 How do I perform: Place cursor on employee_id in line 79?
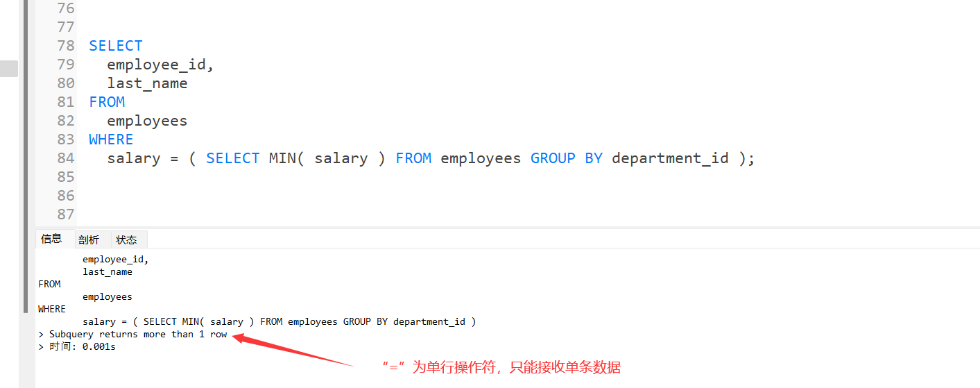click(x=160, y=65)
